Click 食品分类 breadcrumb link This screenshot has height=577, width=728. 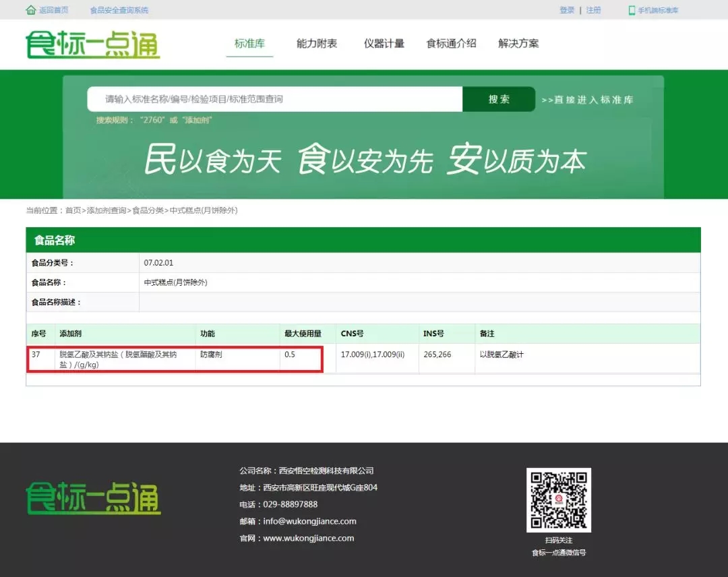point(148,210)
